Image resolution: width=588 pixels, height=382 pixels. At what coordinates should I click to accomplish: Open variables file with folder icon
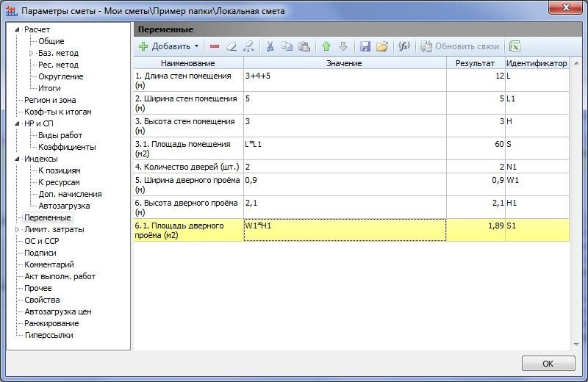coord(381,46)
